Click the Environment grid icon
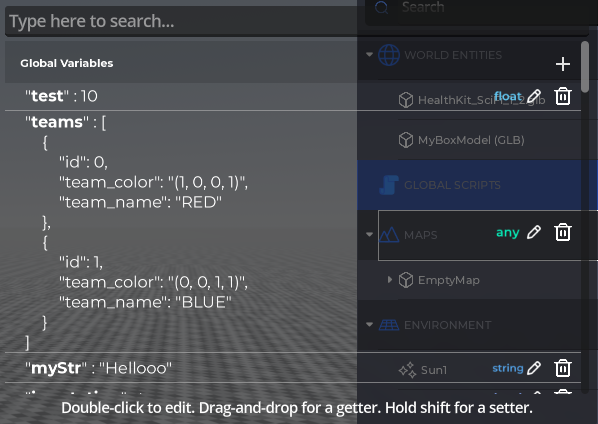This screenshot has height=424, width=598. (389, 325)
